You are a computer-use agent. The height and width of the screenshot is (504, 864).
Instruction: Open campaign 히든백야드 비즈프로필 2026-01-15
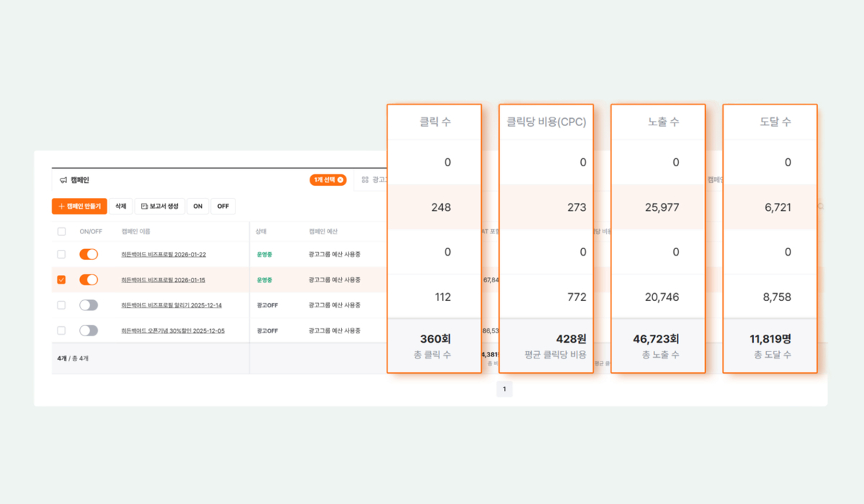[x=163, y=279]
